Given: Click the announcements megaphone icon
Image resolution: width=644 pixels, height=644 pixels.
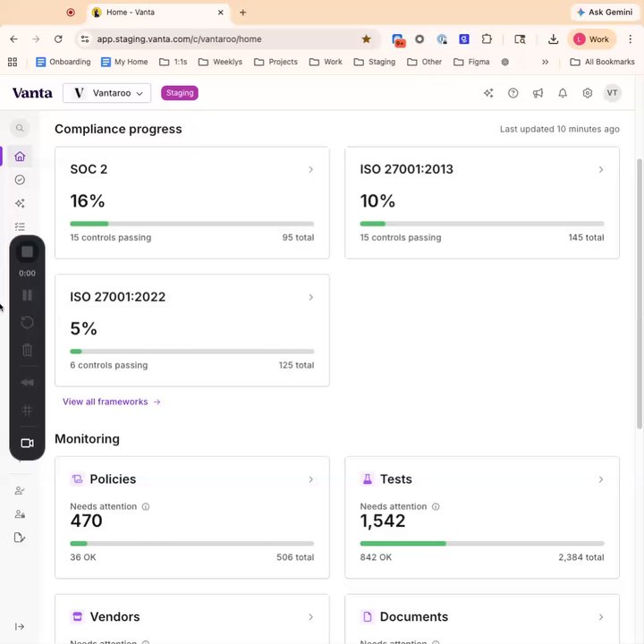Looking at the screenshot, I should (x=538, y=93).
